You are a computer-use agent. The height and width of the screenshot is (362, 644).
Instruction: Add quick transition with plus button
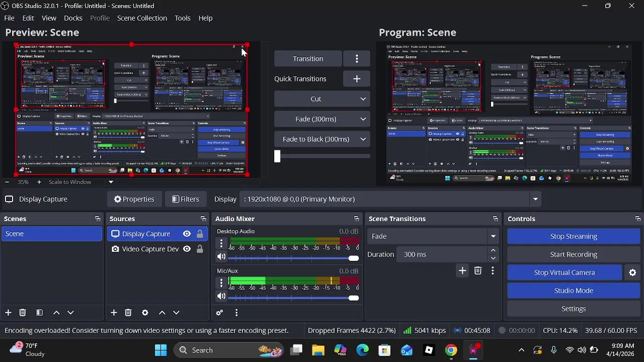(x=357, y=79)
